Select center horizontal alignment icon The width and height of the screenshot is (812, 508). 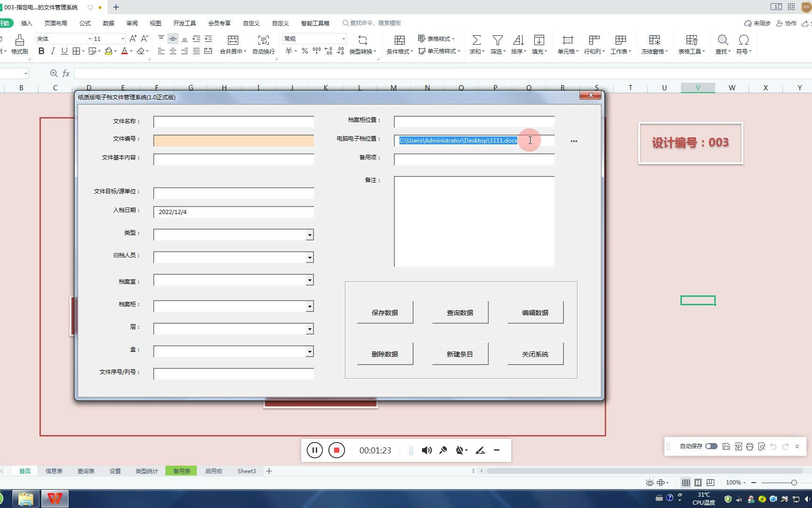coord(173,51)
